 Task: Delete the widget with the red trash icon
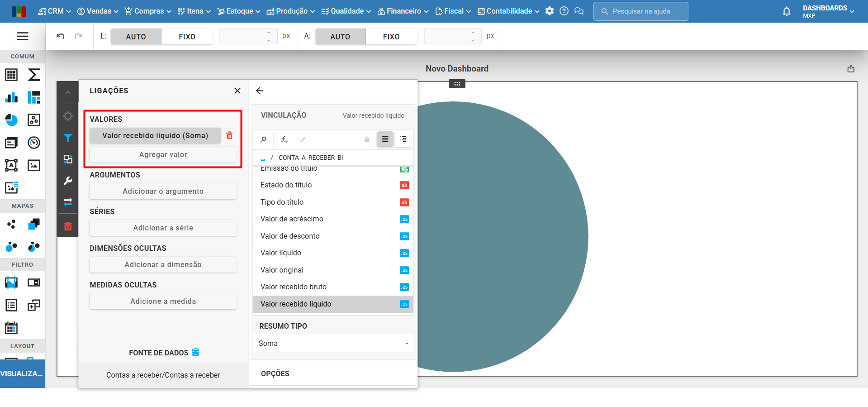coord(68,226)
